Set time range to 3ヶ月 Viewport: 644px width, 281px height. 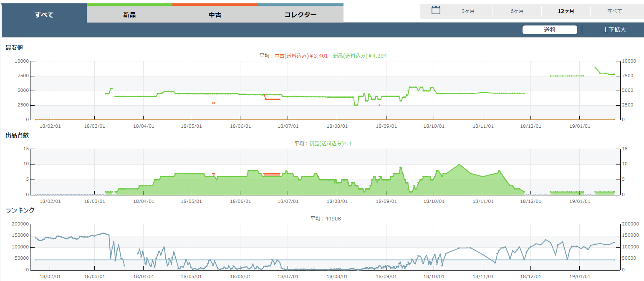pos(468,11)
